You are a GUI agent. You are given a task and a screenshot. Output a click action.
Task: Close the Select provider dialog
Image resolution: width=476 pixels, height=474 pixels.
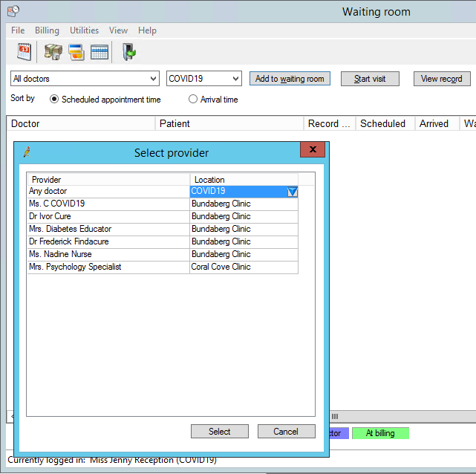313,151
